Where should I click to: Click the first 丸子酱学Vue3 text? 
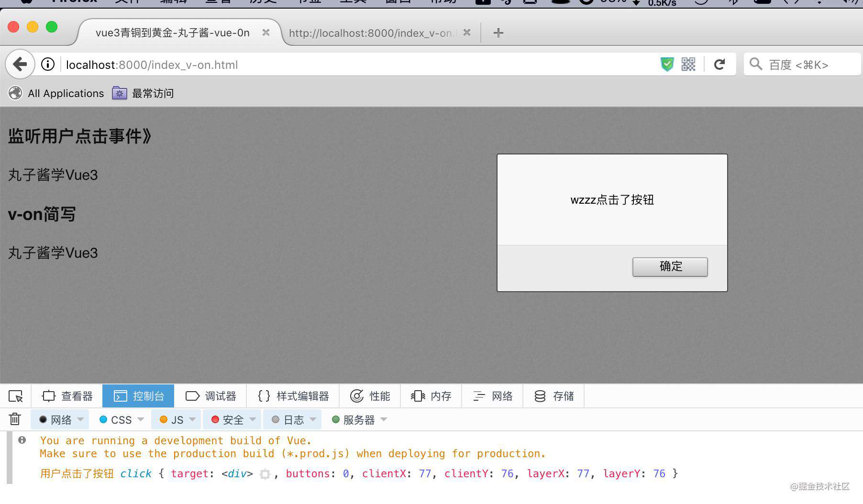(x=53, y=175)
